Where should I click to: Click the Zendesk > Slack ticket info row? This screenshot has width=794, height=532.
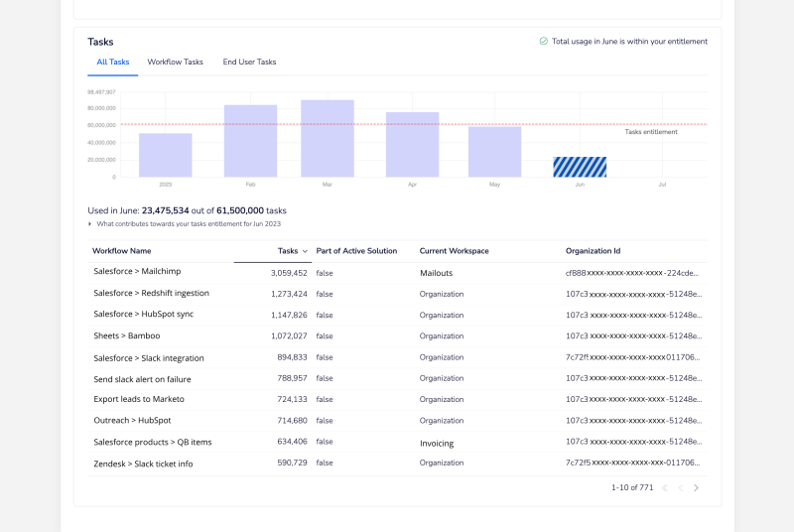[143, 464]
